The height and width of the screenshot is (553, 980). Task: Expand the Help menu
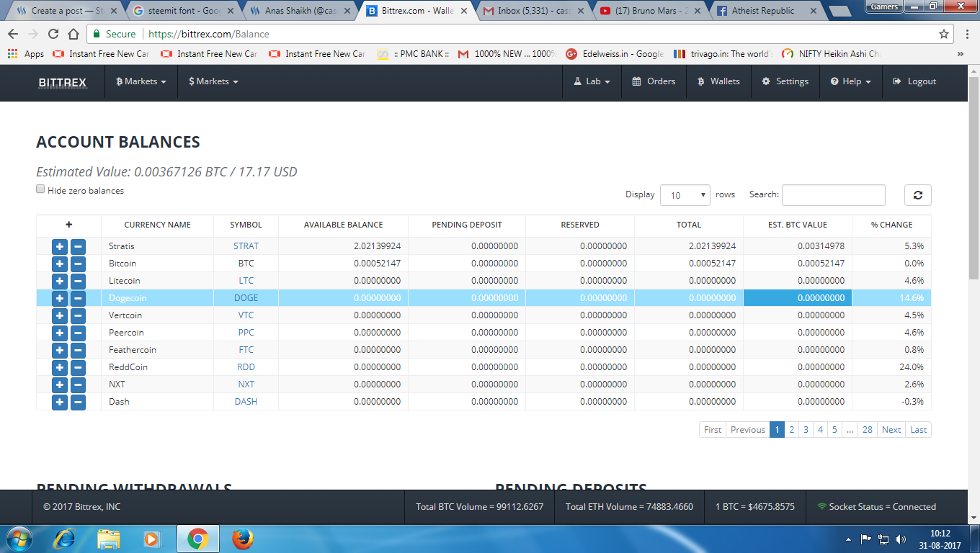pos(850,81)
